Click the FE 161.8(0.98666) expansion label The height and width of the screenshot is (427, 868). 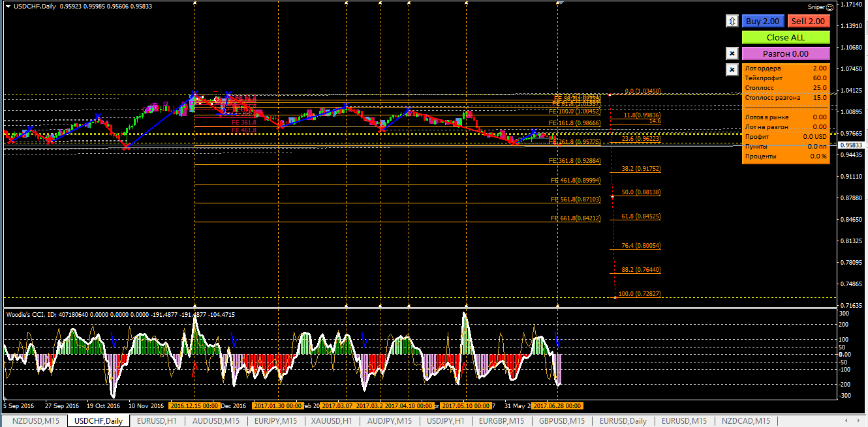point(574,123)
